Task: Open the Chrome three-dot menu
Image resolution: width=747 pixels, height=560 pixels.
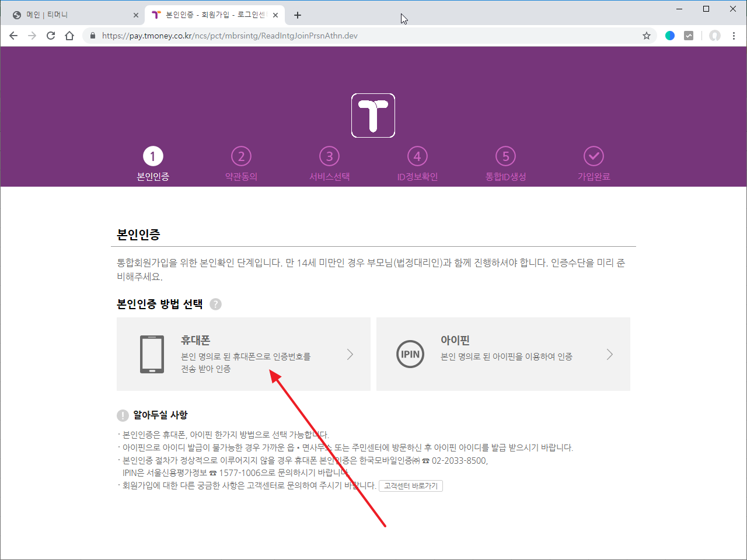Action: (x=734, y=36)
